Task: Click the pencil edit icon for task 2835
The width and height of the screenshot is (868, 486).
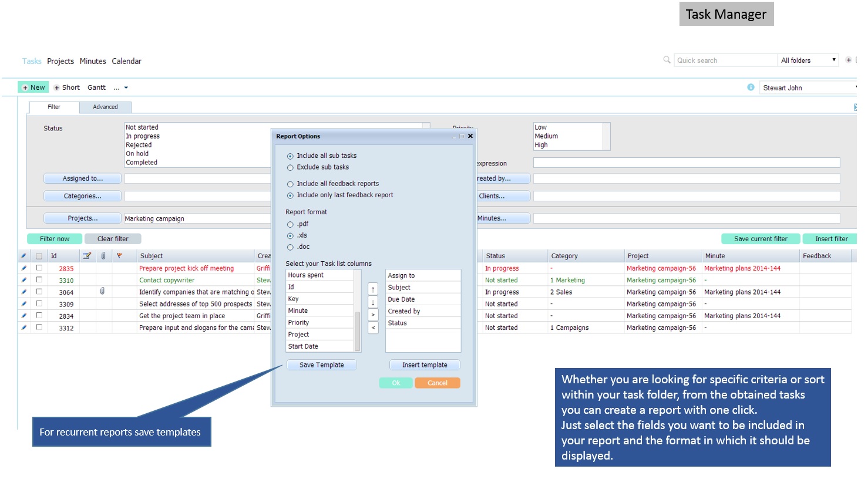Action: (x=24, y=268)
